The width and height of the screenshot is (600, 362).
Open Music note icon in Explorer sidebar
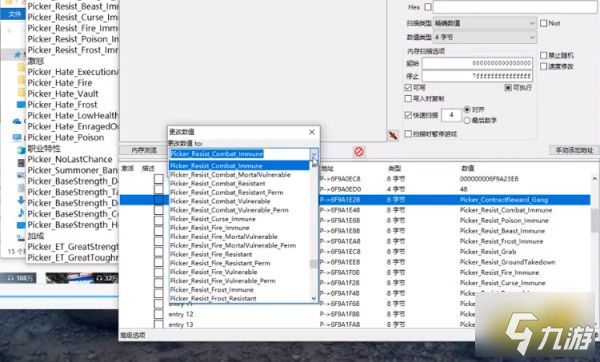(x=21, y=213)
